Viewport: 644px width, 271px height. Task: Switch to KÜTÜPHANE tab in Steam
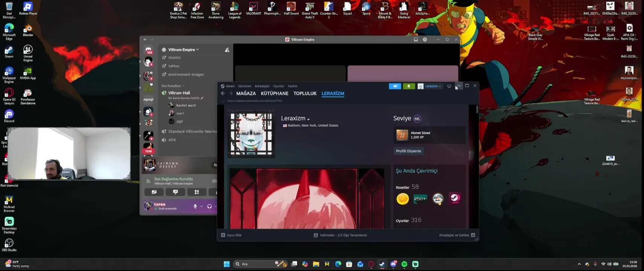click(x=275, y=93)
